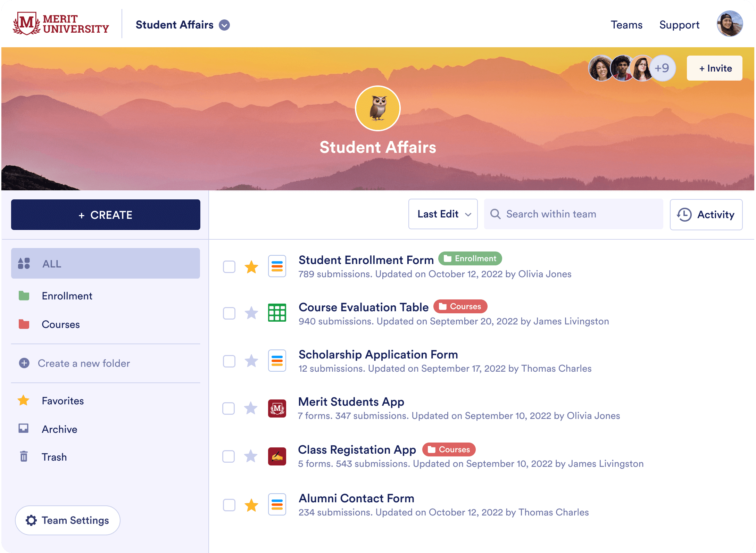Viewport: 756px width, 553px height.
Task: Click the +9 more members badge
Action: point(662,68)
